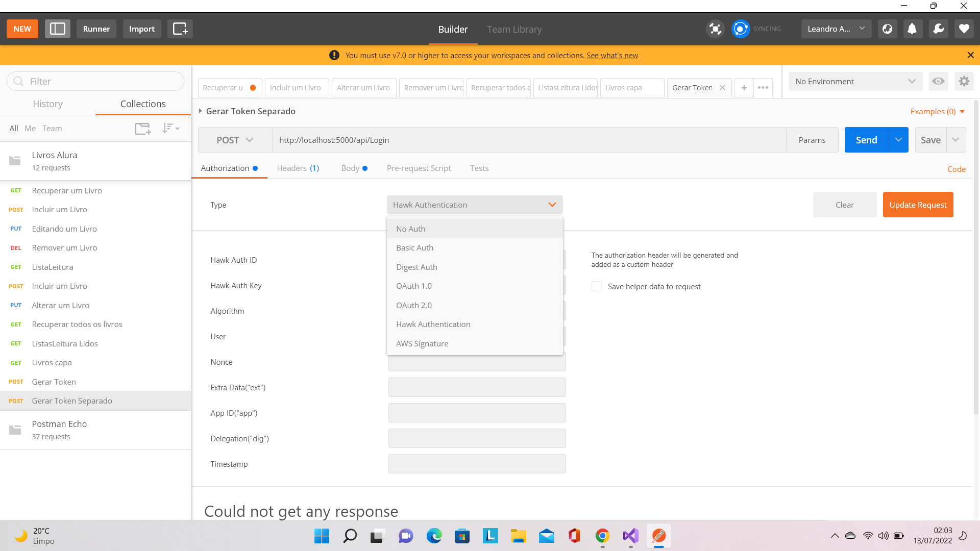Open the Pre-request Script tab
980x551 pixels.
click(419, 168)
